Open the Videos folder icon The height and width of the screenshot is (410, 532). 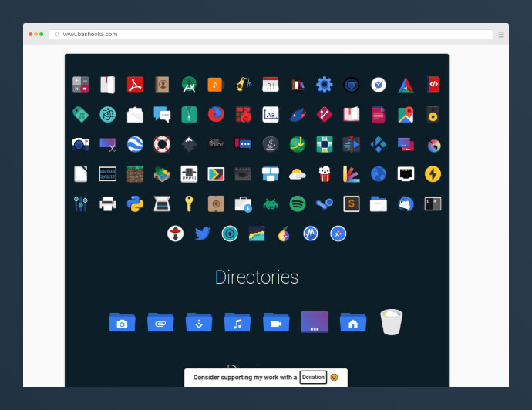(x=276, y=322)
